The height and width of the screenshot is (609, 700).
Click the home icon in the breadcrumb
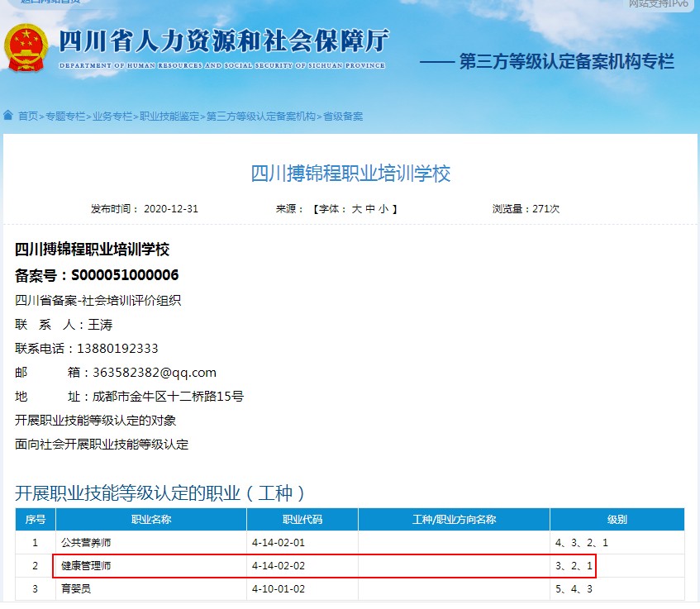tap(8, 116)
